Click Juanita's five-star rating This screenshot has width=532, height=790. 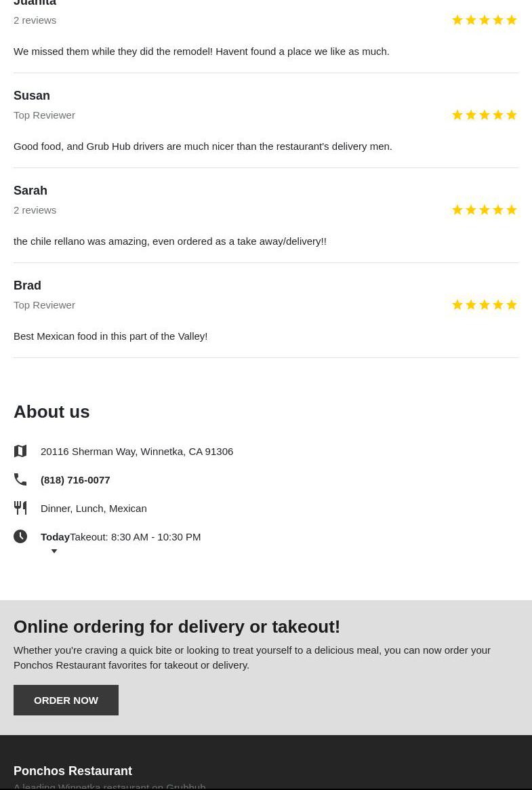point(484,20)
